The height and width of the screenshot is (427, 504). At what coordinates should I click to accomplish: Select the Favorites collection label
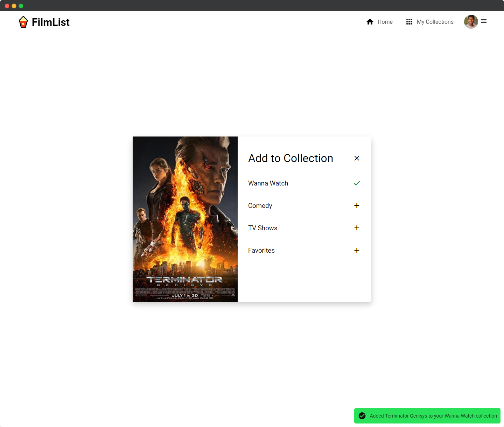pyautogui.click(x=261, y=250)
